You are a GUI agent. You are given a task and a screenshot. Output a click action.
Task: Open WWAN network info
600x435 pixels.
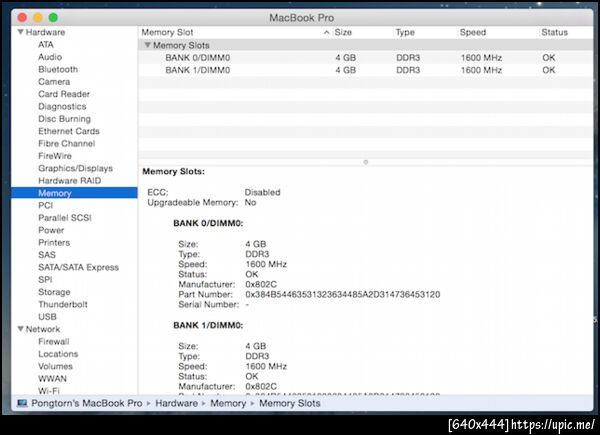click(52, 379)
